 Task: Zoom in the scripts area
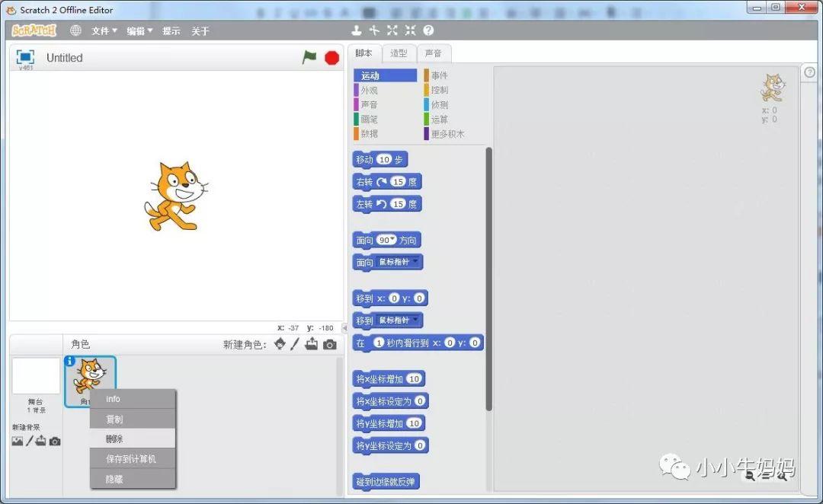pyautogui.click(x=782, y=476)
